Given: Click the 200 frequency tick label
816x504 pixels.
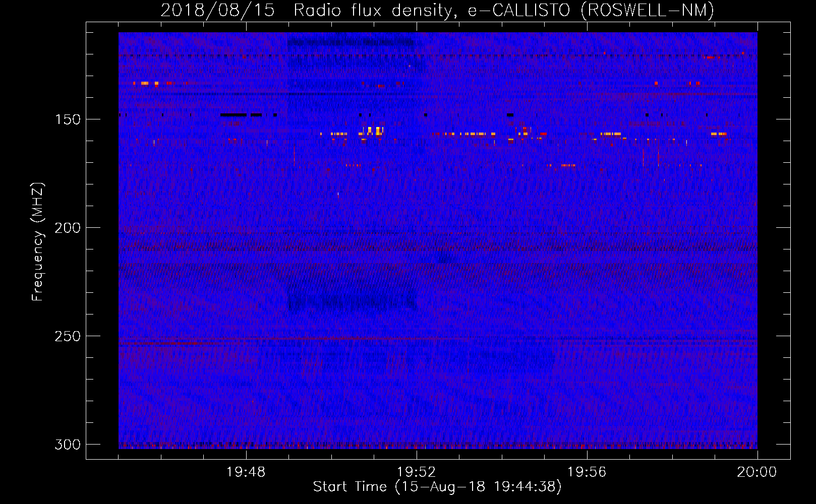Looking at the screenshot, I should pos(68,228).
